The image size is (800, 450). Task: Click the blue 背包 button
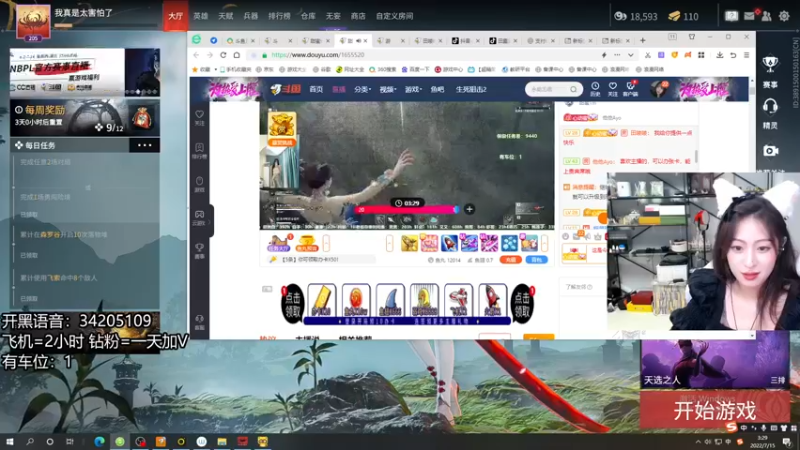point(536,260)
